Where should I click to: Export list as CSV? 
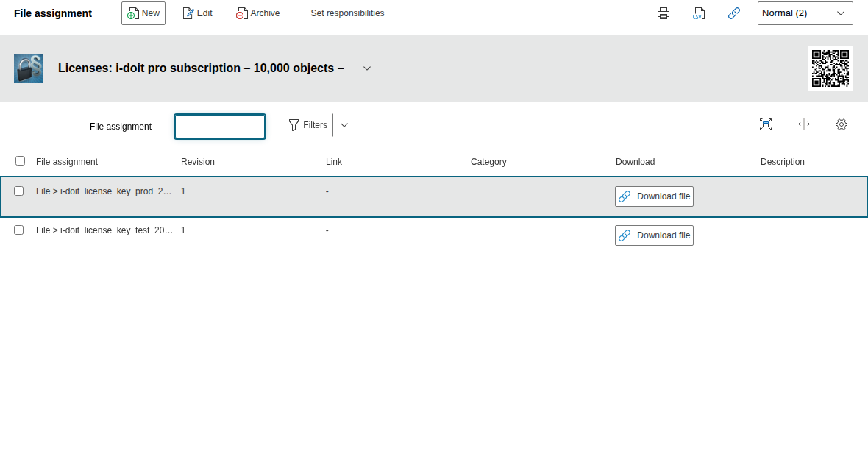point(699,13)
